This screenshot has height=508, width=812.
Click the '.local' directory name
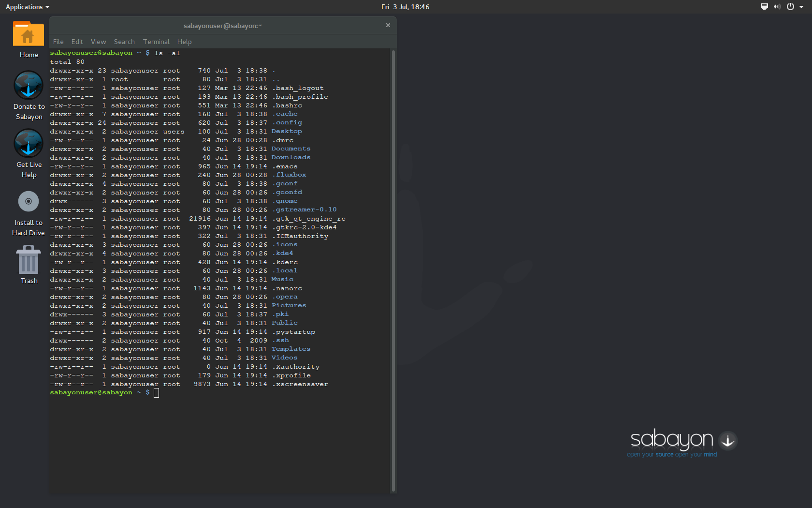pos(285,271)
